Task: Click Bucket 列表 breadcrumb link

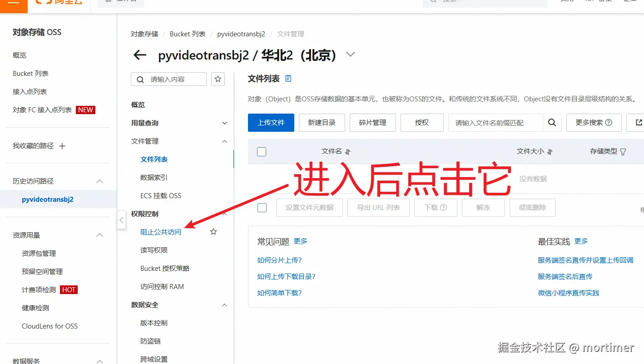Action: (188, 34)
